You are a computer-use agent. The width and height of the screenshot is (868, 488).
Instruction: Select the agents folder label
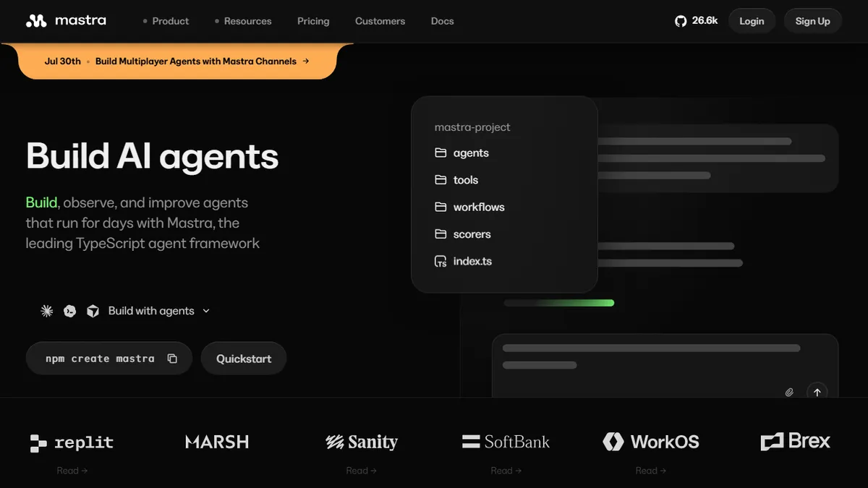click(x=471, y=153)
